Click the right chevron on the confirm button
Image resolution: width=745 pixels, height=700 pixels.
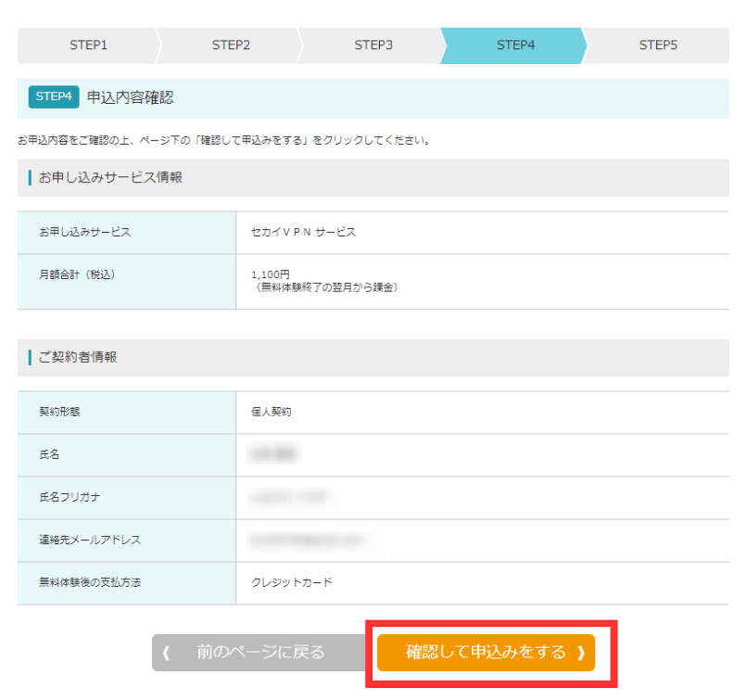pos(581,653)
